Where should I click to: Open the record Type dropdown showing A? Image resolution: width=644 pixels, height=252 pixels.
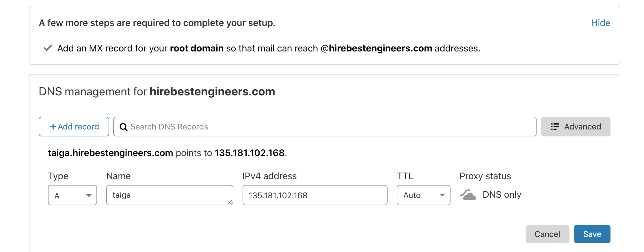point(72,195)
